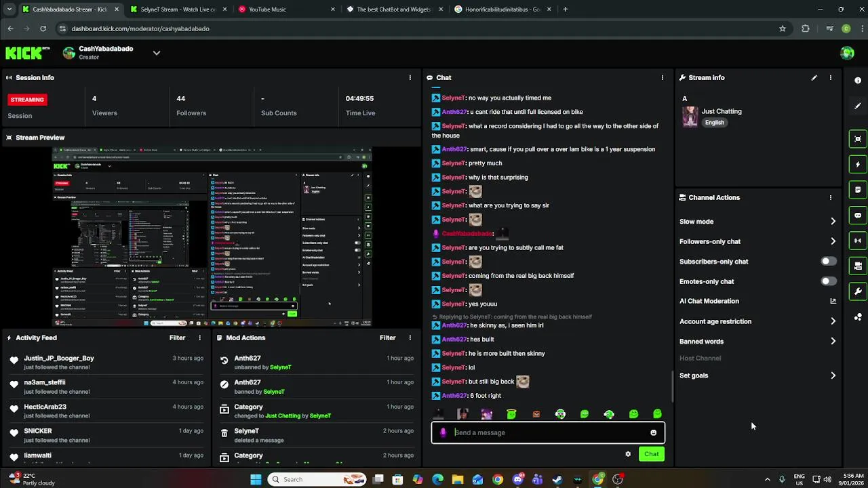This screenshot has height=488, width=868.
Task: Expand Banned words settings
Action: click(833, 342)
